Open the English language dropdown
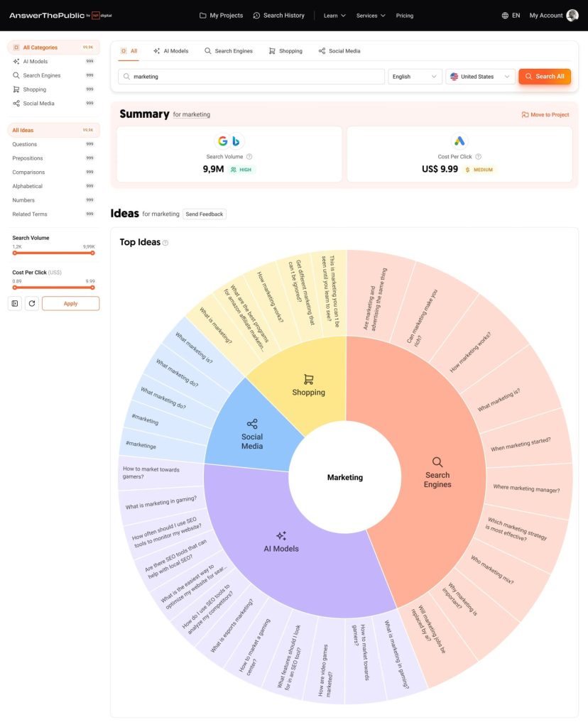Viewport: 588px width, 727px height. 415,77
